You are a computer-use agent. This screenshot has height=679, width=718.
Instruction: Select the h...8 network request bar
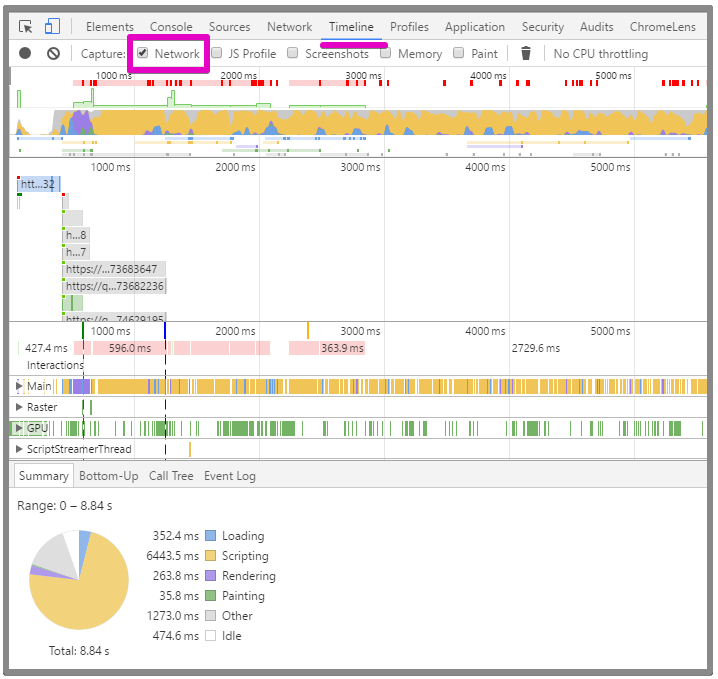(x=76, y=235)
